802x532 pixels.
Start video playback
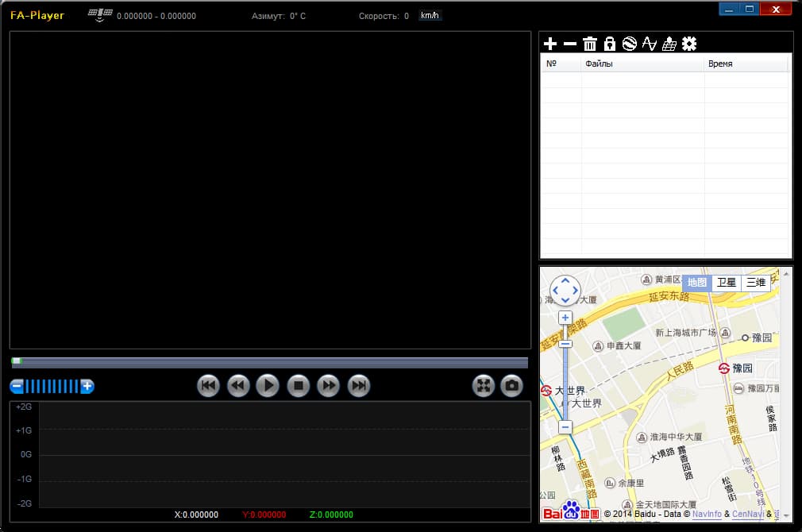point(268,386)
